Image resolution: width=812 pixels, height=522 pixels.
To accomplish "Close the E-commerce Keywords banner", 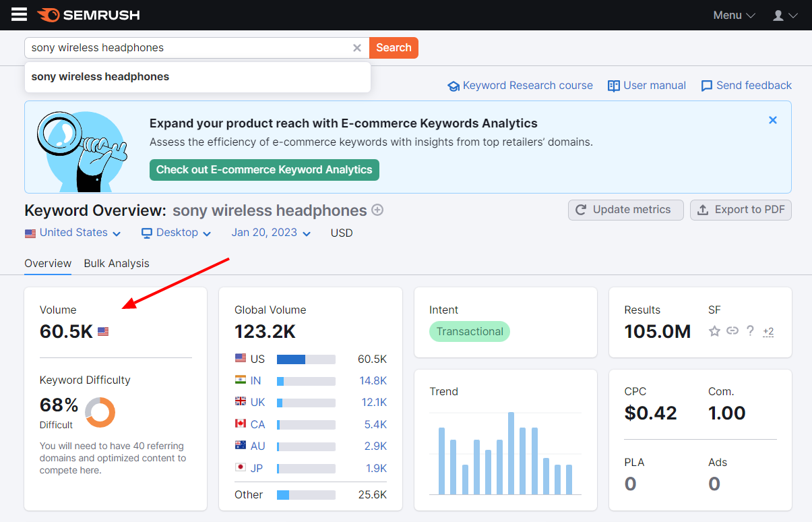I will [x=773, y=120].
